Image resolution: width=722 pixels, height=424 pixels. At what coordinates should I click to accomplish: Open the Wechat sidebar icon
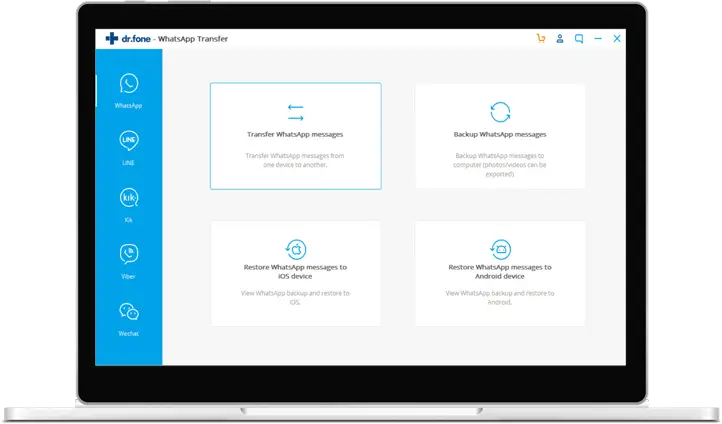(129, 312)
